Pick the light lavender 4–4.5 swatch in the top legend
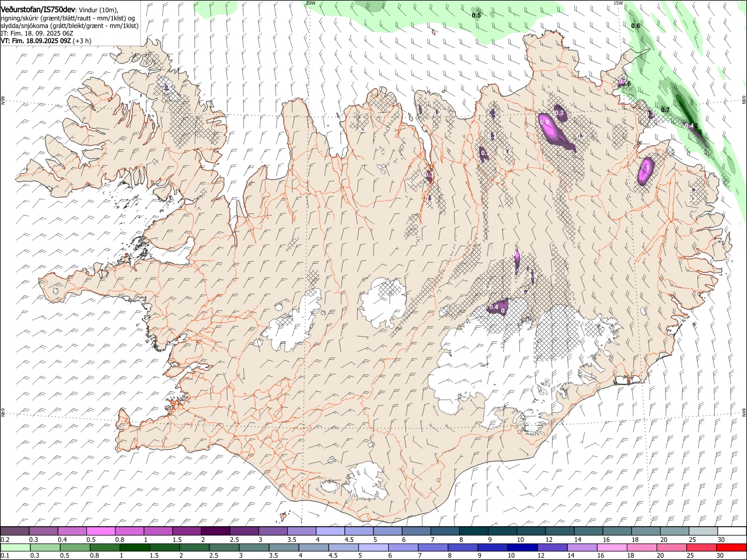 pyautogui.click(x=330, y=531)
